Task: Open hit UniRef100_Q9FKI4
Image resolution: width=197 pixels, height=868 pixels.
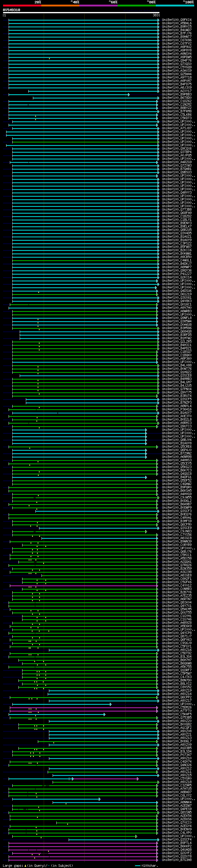Action: [177, 20]
